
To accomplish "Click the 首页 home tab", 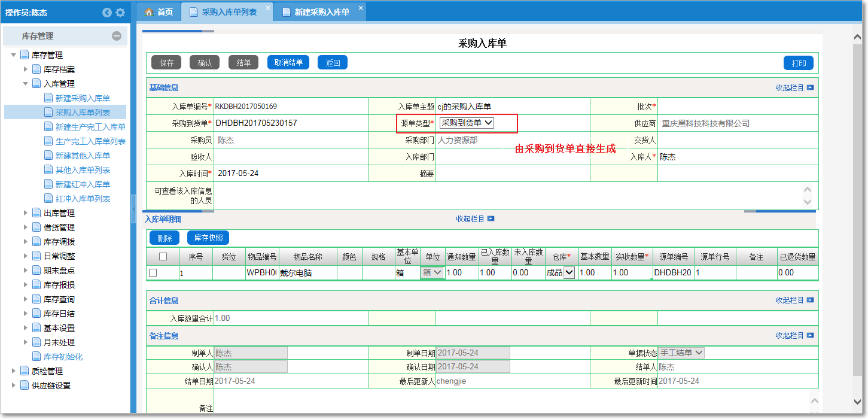I will point(159,12).
